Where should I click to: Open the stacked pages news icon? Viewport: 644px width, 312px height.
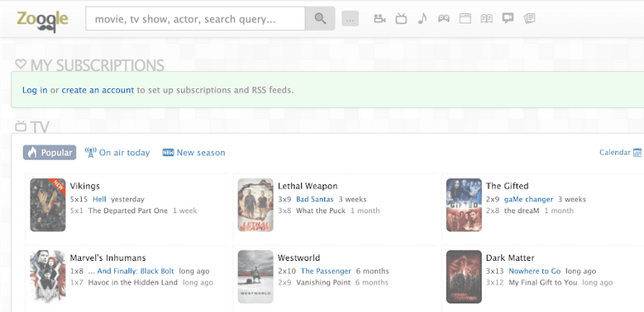coord(529,18)
